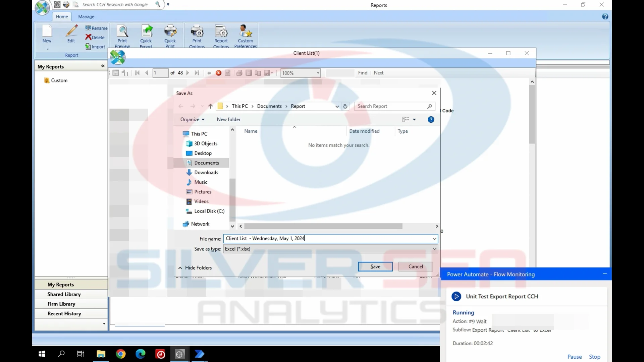Select Downloads in the folder tree
Viewport: 644px width, 362px height.
pos(206,173)
